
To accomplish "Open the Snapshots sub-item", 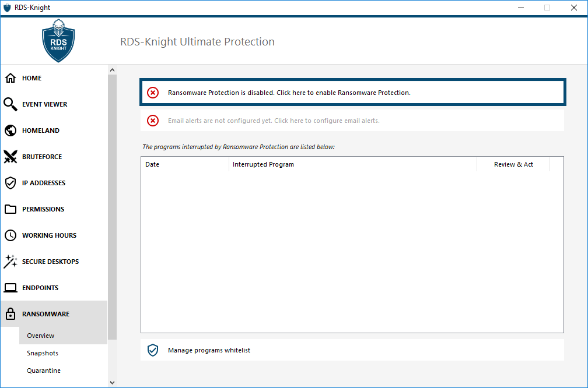I will (63, 353).
